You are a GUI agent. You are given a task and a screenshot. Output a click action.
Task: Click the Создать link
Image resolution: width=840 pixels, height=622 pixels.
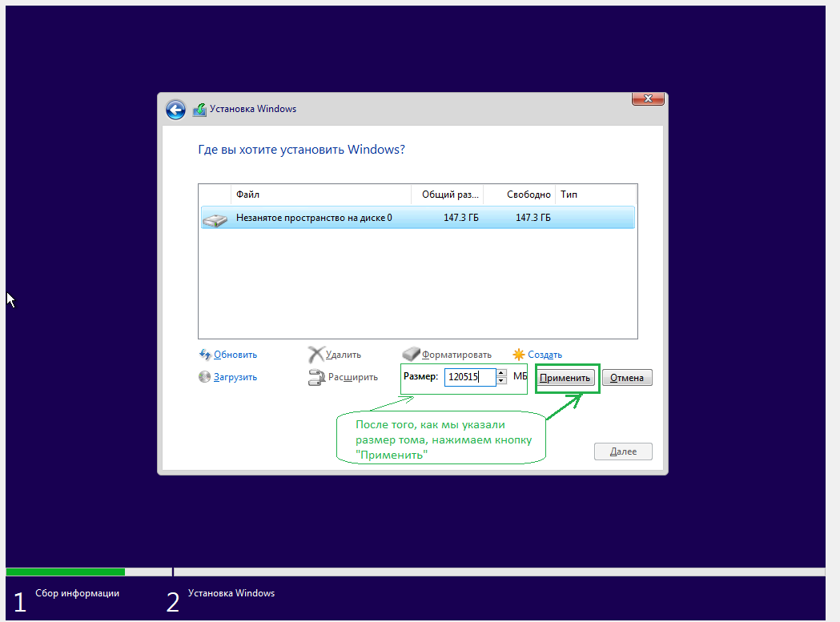pos(545,355)
